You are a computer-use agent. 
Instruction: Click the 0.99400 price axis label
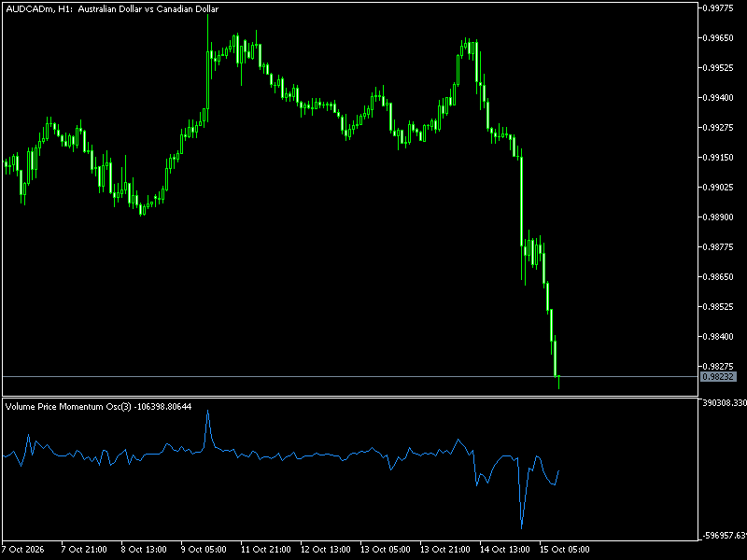[x=720, y=98]
